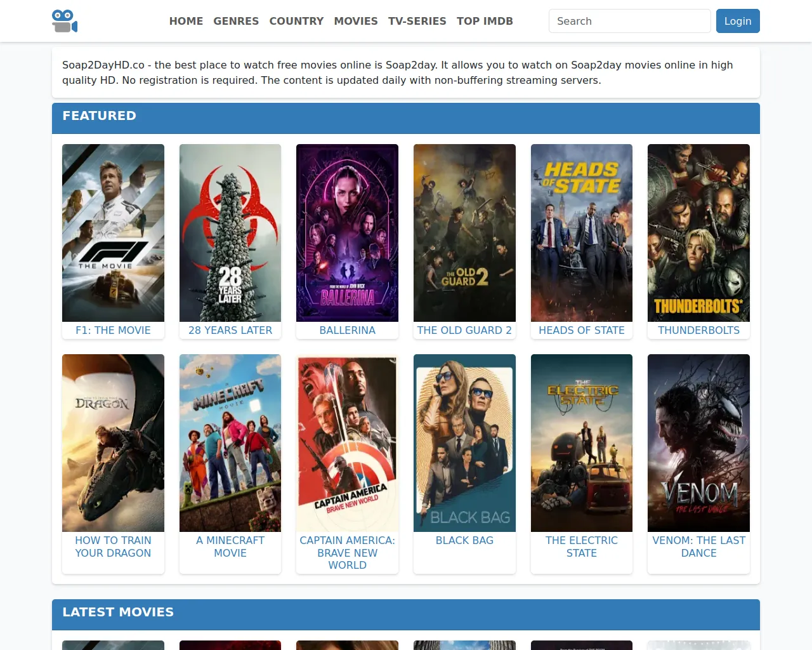812x650 pixels.
Task: Open the Black Bag poster
Action: pyautogui.click(x=464, y=443)
